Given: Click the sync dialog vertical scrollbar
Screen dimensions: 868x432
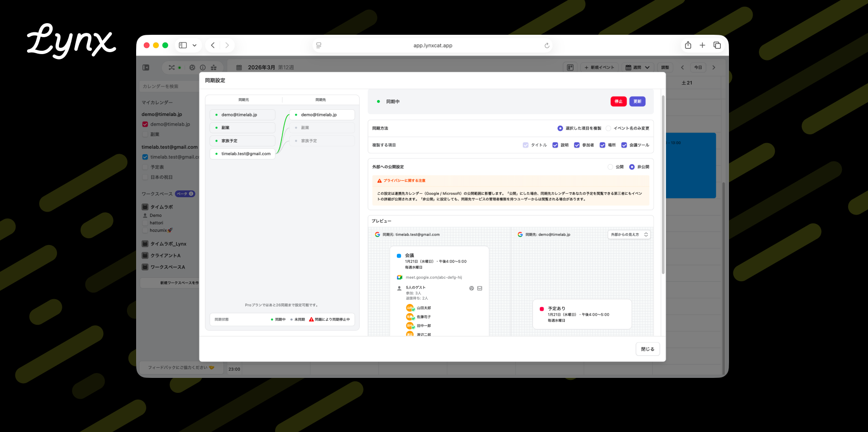Looking at the screenshot, I should pos(663,185).
